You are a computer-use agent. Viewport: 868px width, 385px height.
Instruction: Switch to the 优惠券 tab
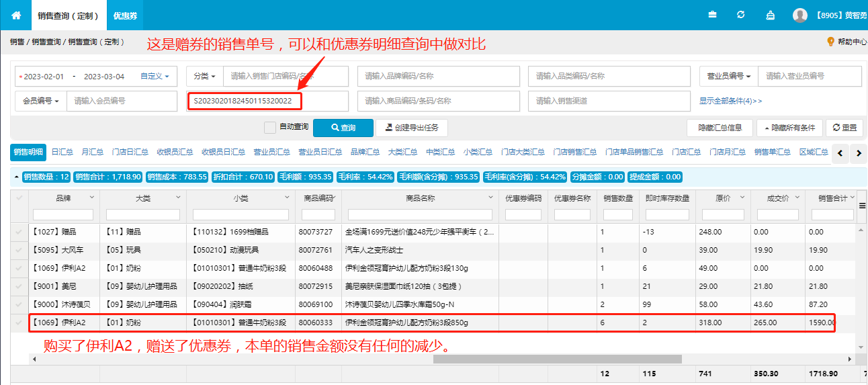(125, 15)
